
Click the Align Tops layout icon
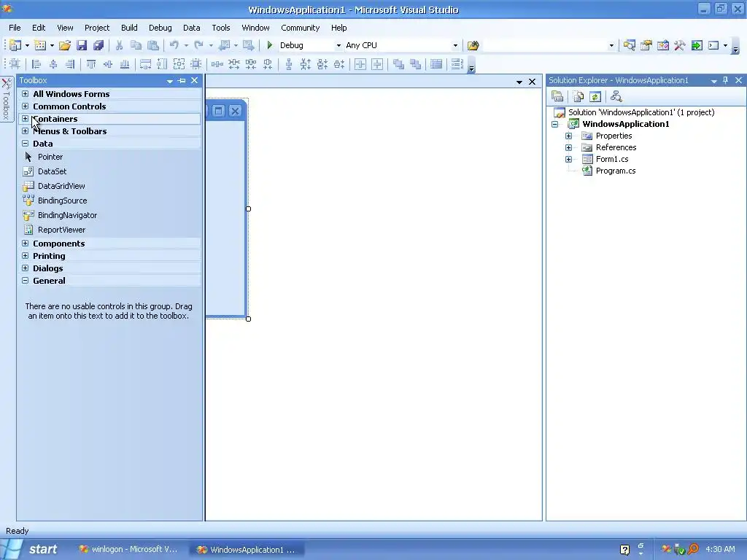91,64
